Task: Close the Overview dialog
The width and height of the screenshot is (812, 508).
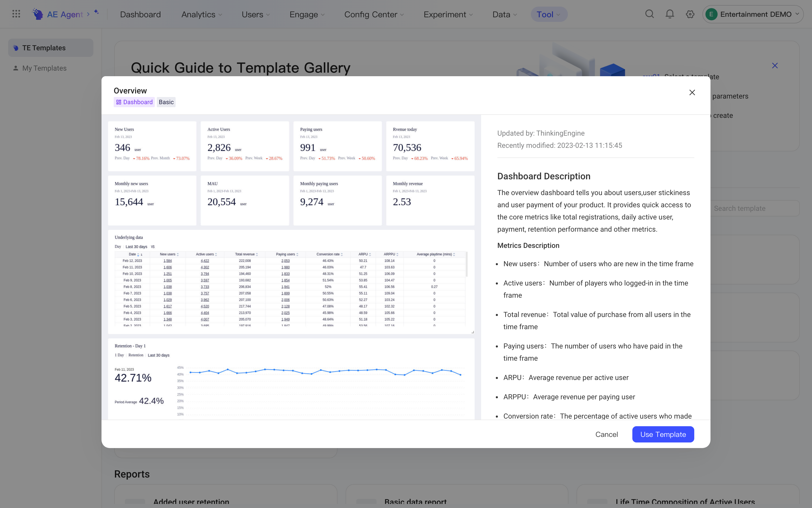Action: [692, 92]
